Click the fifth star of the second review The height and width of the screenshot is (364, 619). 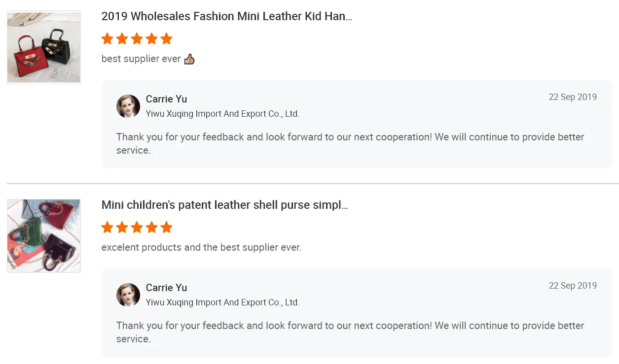coord(167,227)
